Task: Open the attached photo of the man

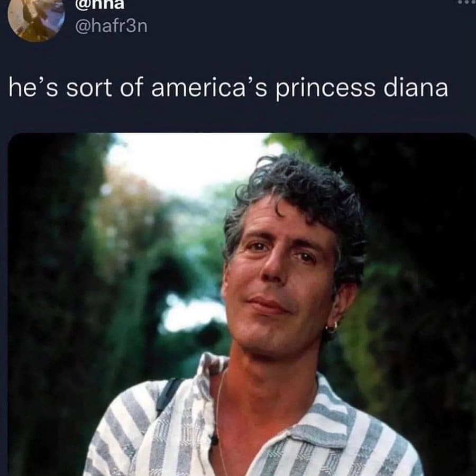Action: (x=242, y=305)
